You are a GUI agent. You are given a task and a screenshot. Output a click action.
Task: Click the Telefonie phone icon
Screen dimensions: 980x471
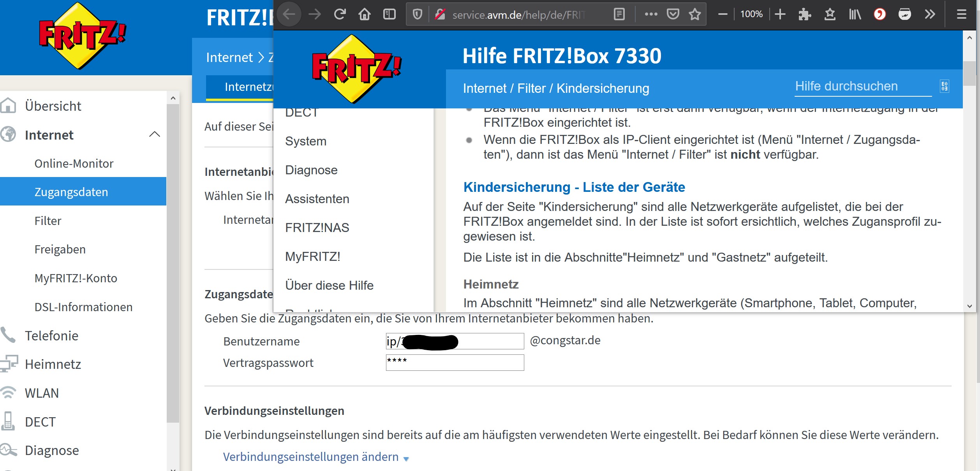(x=9, y=335)
